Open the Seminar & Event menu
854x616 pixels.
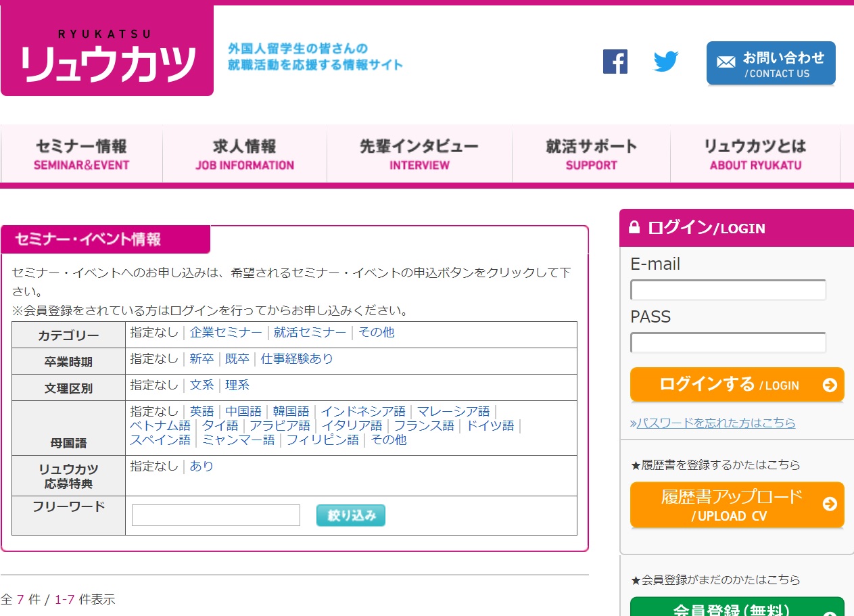click(x=82, y=154)
